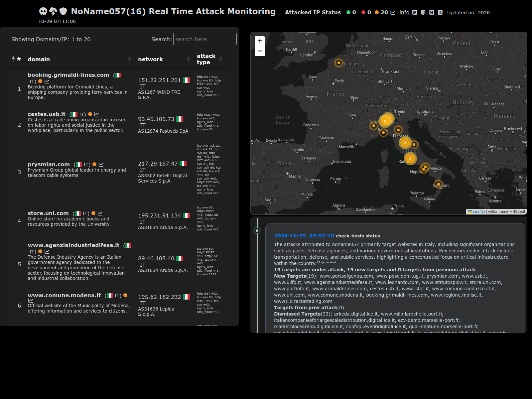Screen dimensions: 532x399
Task: Click the map cluster marker labeled 5
Action: point(385,121)
